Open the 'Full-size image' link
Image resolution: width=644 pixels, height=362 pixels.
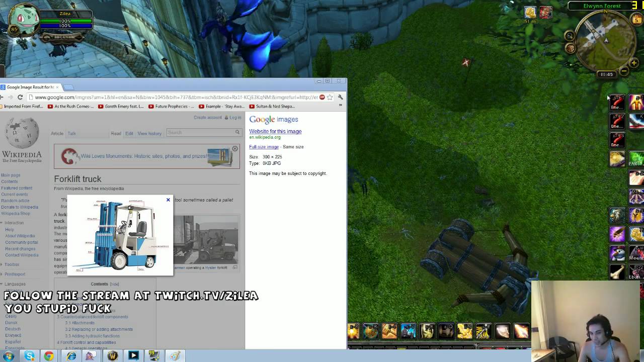[x=264, y=147]
